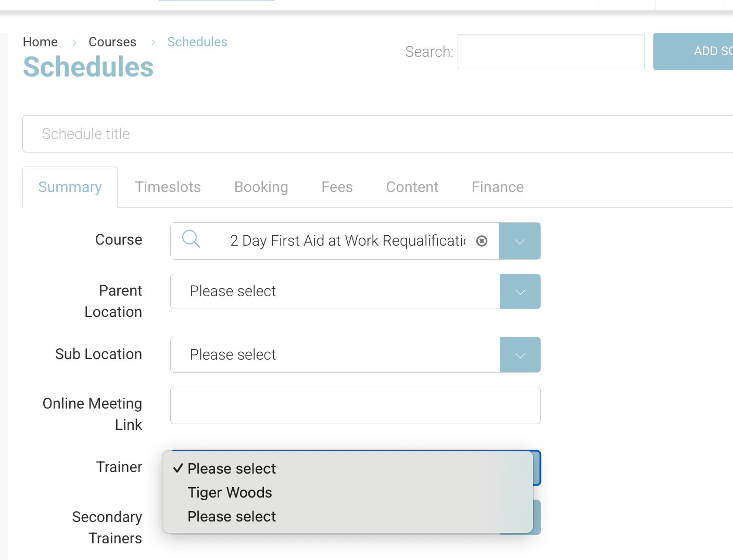Open the Finance tab
Image resolution: width=733 pixels, height=560 pixels.
[x=497, y=187]
